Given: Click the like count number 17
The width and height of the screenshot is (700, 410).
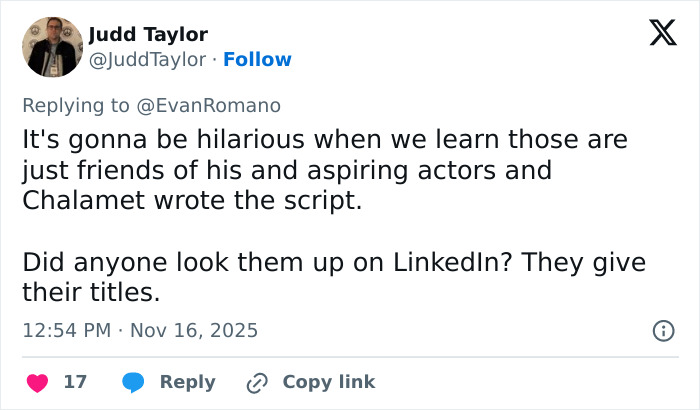Looking at the screenshot, I should click(x=75, y=382).
